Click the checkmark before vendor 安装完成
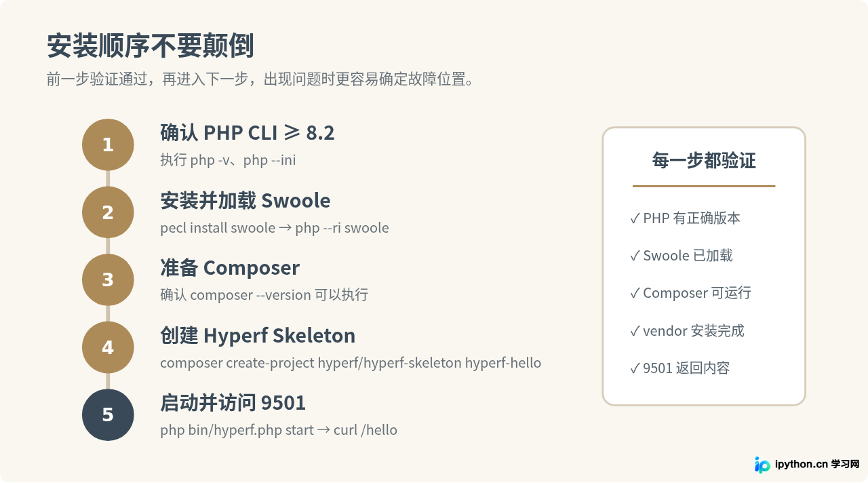 [635, 331]
